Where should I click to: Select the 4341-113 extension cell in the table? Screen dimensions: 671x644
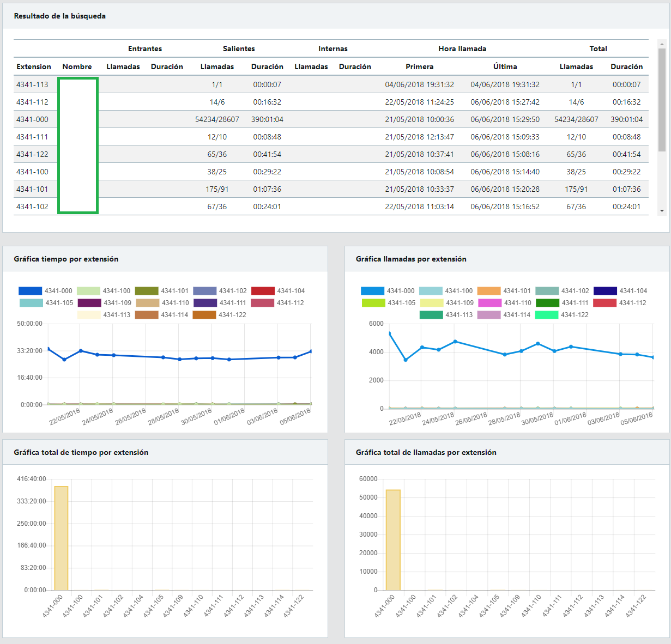[32, 84]
